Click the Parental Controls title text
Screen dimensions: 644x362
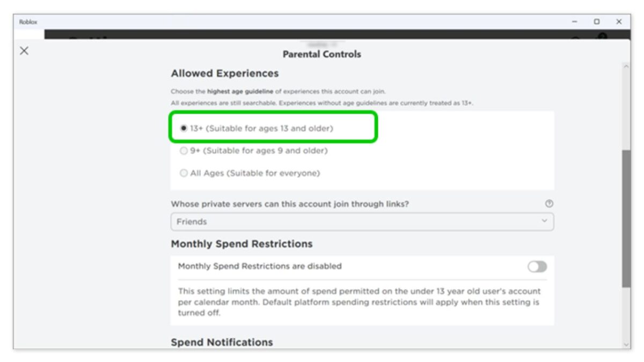[322, 54]
